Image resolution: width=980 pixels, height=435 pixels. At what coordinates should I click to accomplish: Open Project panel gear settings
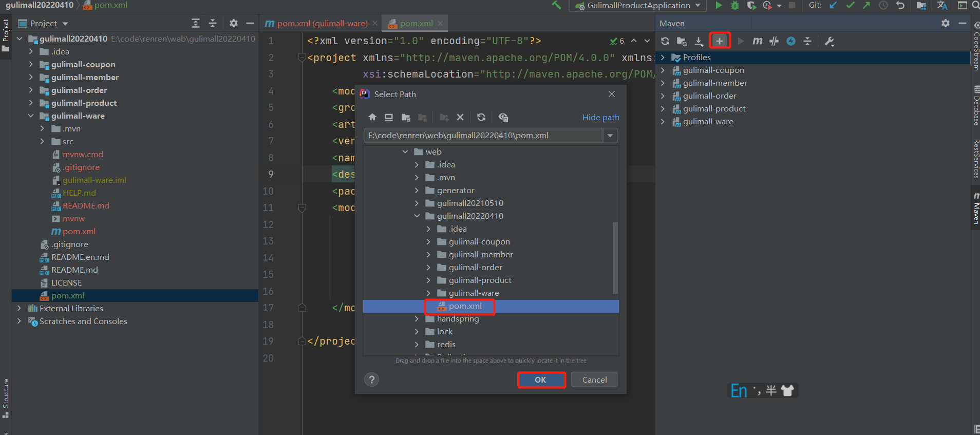234,23
